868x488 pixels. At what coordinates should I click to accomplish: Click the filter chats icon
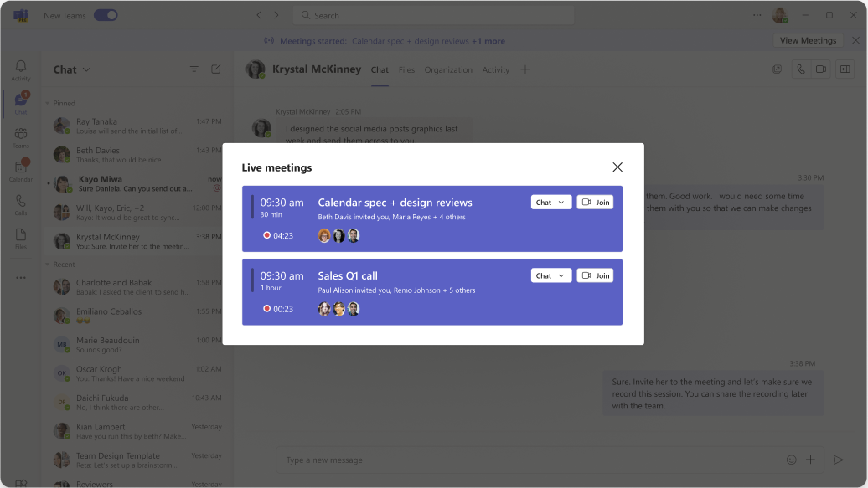tap(194, 69)
